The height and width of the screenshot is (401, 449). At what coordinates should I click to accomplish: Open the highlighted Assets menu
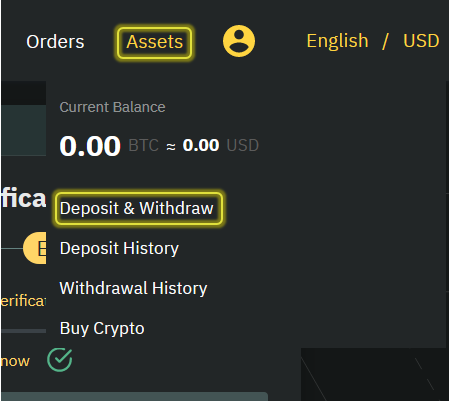coord(155,42)
